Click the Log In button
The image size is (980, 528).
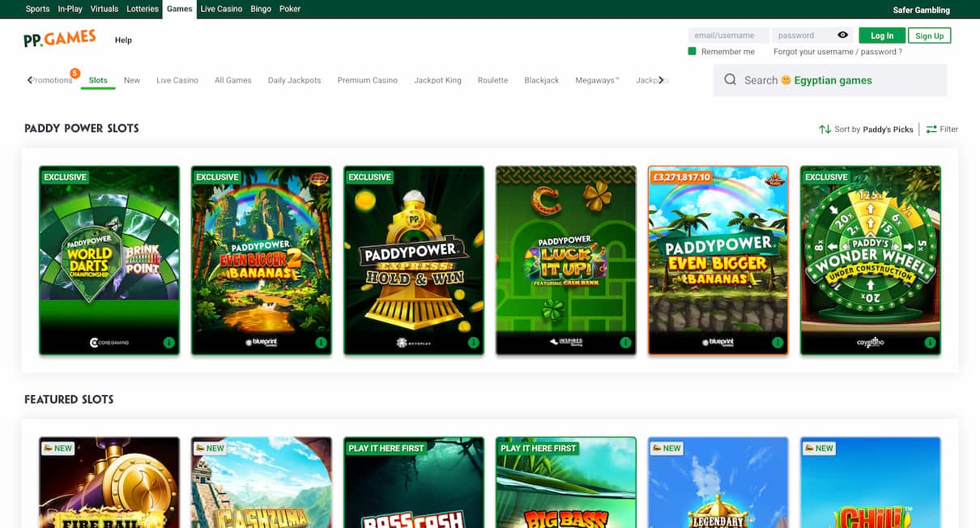coord(881,35)
